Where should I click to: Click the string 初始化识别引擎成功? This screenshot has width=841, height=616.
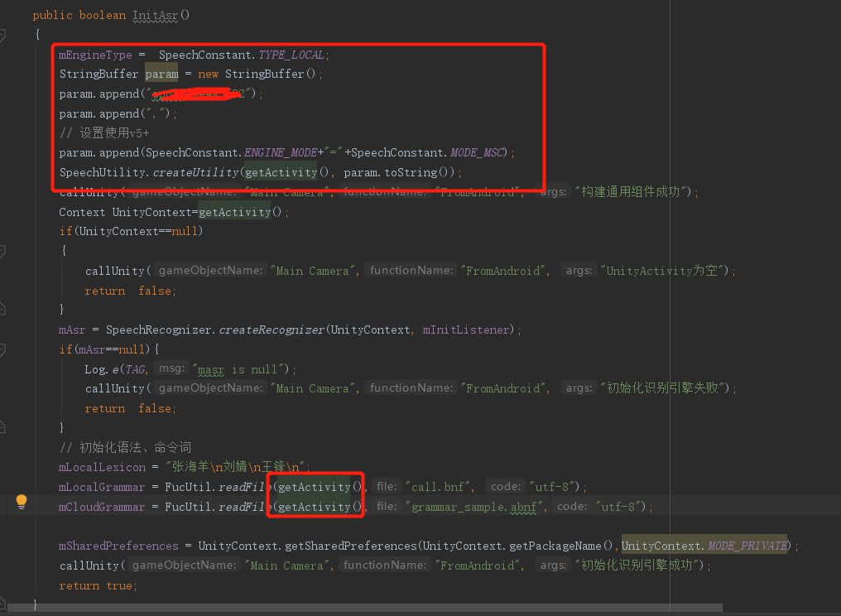click(x=637, y=565)
